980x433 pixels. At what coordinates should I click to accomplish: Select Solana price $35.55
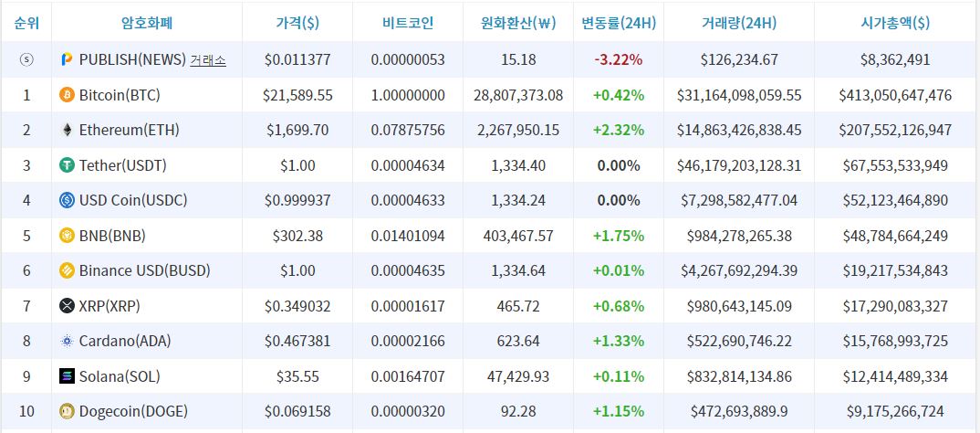(297, 376)
